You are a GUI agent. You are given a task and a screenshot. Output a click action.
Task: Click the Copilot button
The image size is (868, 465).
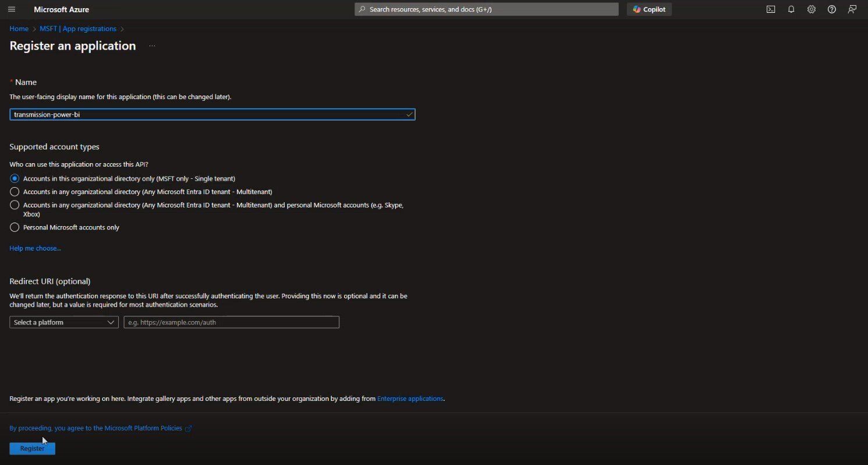pyautogui.click(x=649, y=9)
